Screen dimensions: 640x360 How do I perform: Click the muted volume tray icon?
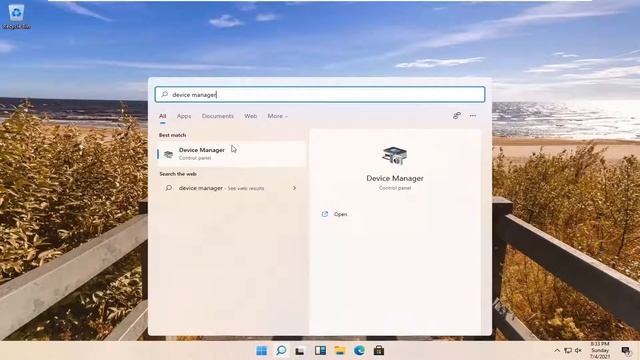(x=578, y=351)
